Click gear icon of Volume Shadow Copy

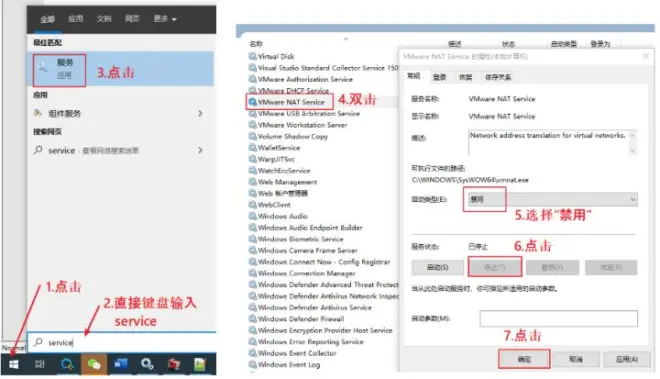tap(253, 136)
